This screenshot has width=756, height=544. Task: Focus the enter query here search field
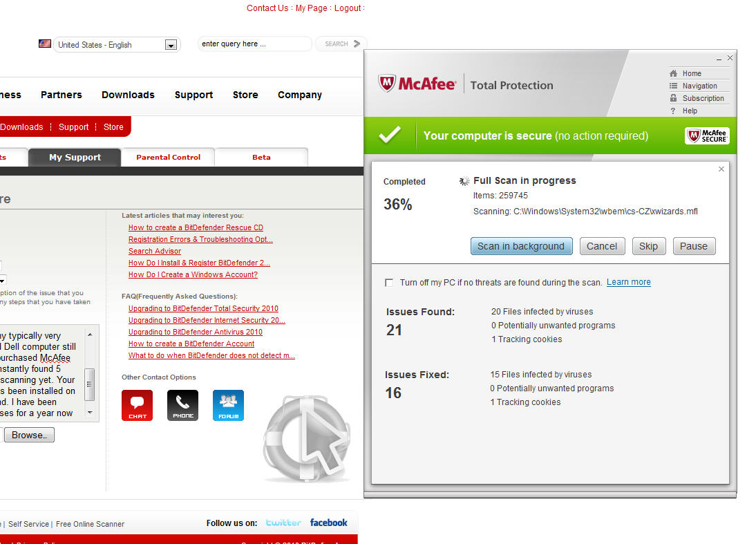[x=254, y=44]
